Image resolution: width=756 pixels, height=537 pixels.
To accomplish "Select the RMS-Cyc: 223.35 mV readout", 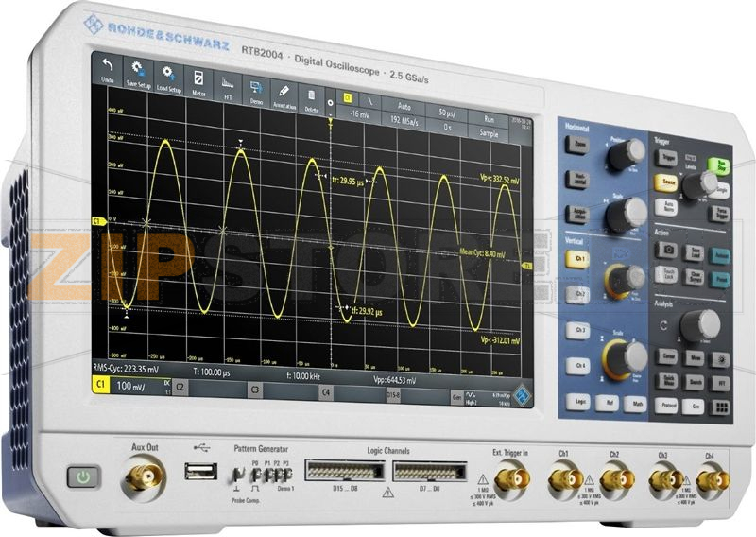I will point(126,369).
